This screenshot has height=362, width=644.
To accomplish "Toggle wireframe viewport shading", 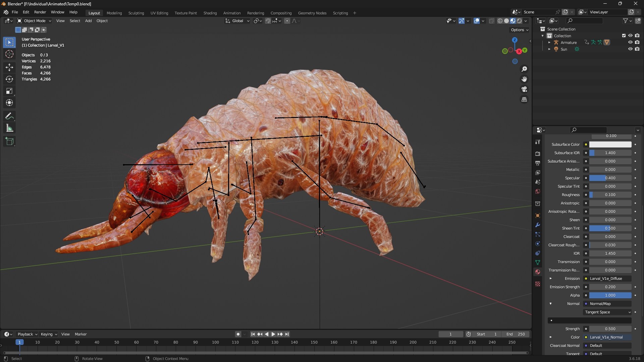I will click(500, 21).
